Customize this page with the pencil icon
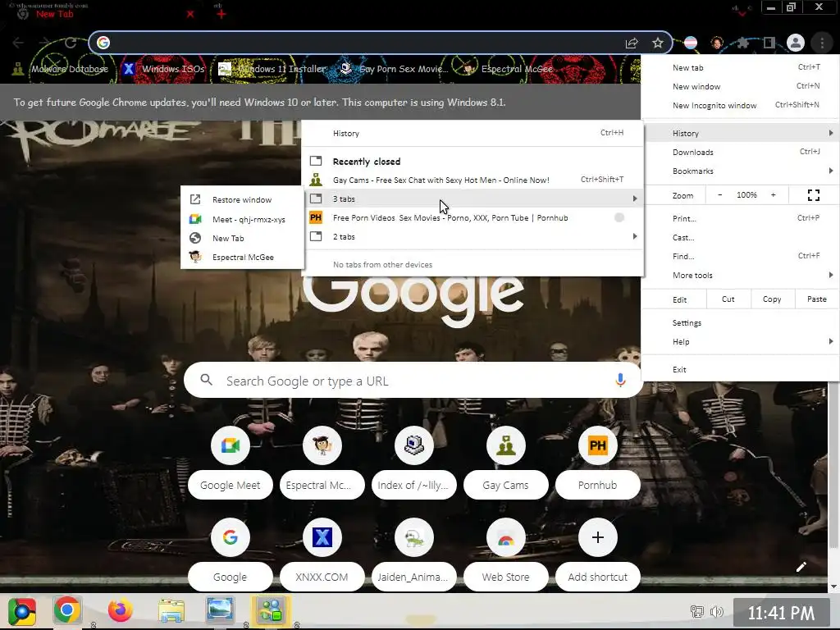The image size is (840, 630). pyautogui.click(x=801, y=567)
